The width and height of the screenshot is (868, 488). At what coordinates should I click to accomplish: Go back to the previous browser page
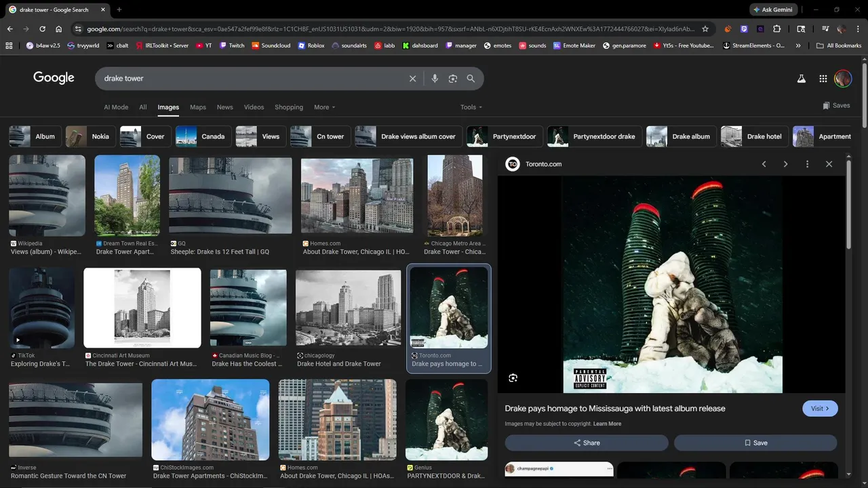coord(9,29)
